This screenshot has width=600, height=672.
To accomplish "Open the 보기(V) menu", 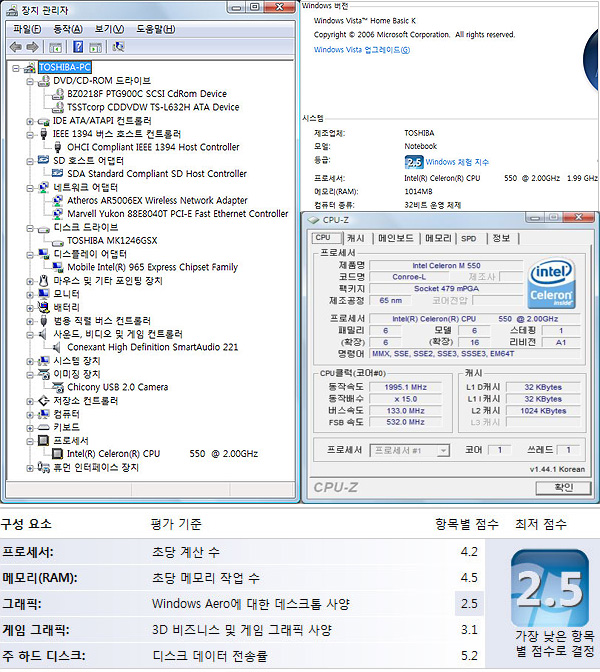I will 109,29.
